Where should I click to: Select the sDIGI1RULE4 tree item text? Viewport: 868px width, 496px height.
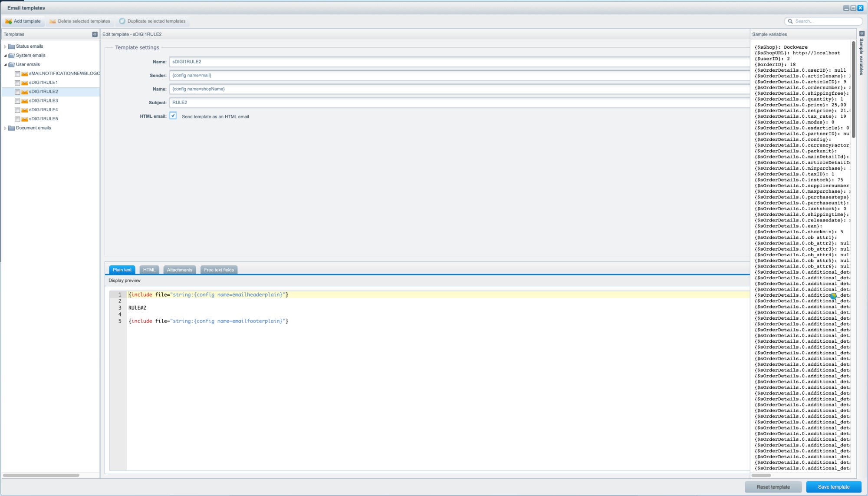click(x=43, y=110)
